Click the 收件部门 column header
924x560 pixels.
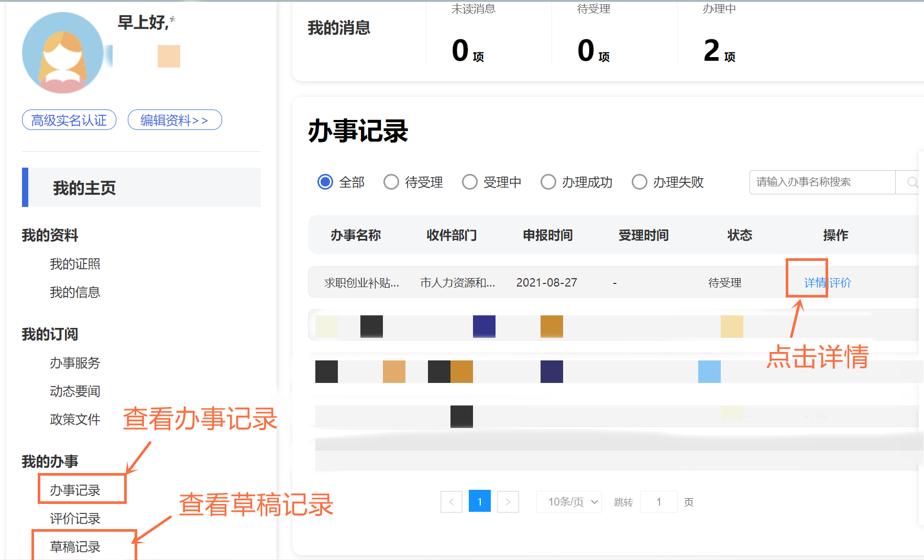452,235
